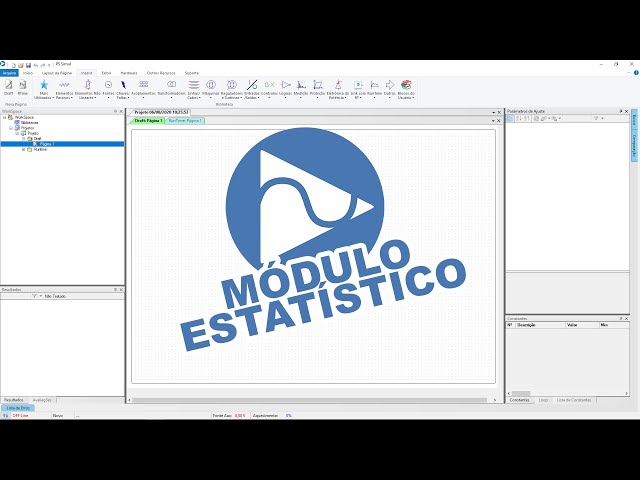
Task: Select Bibliotecas in workspace tree
Action: point(29,122)
